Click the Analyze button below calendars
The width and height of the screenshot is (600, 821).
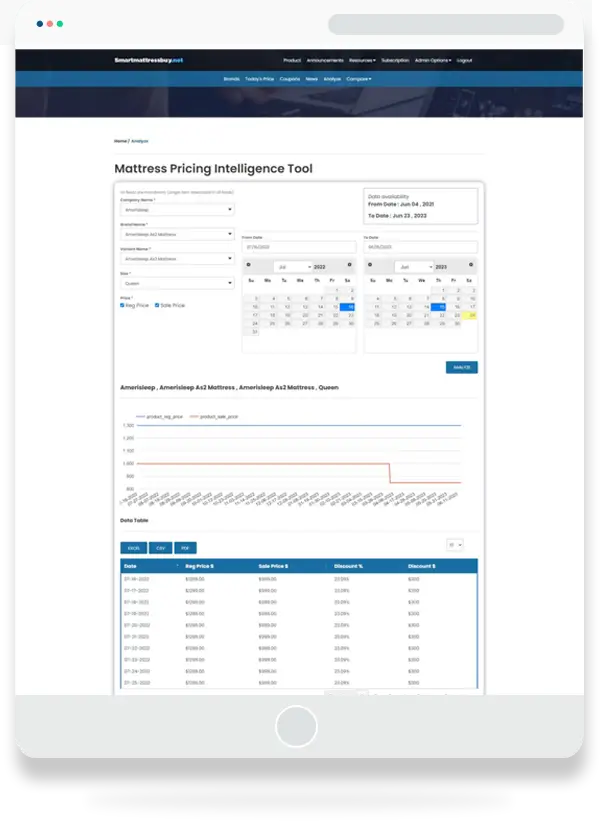pos(462,368)
